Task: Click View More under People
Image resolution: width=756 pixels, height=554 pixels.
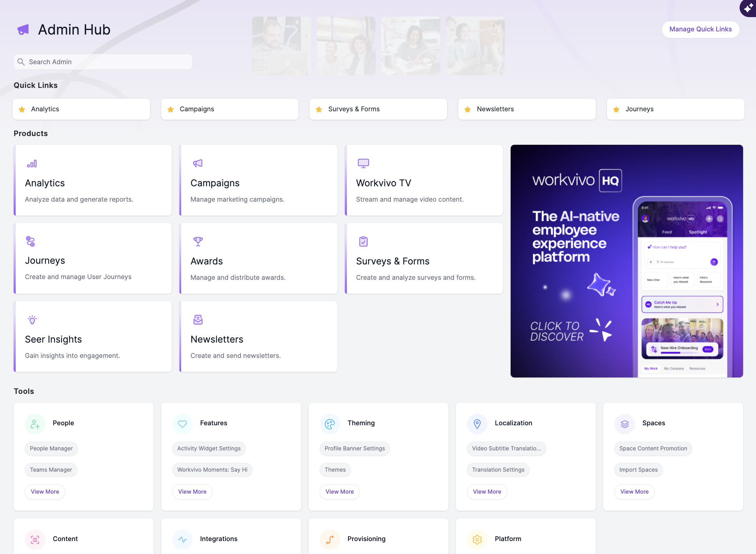Action: [45, 492]
